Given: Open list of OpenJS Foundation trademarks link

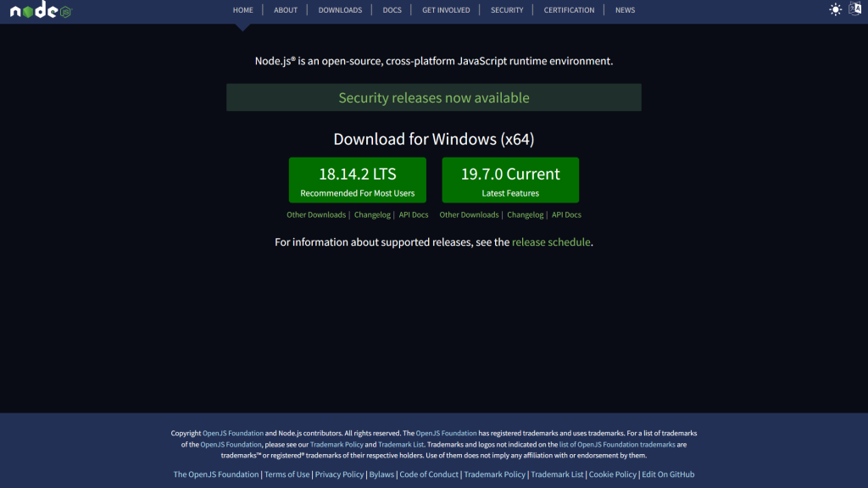Looking at the screenshot, I should pos(617,444).
